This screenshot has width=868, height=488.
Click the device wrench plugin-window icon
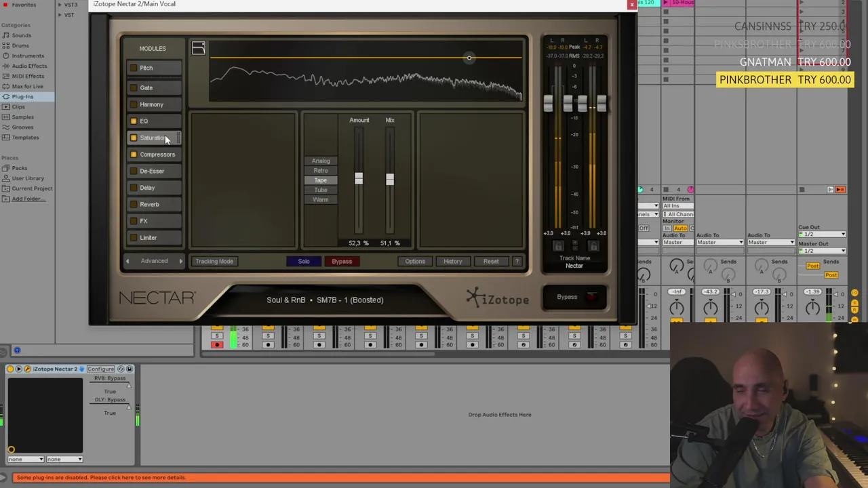coord(27,369)
